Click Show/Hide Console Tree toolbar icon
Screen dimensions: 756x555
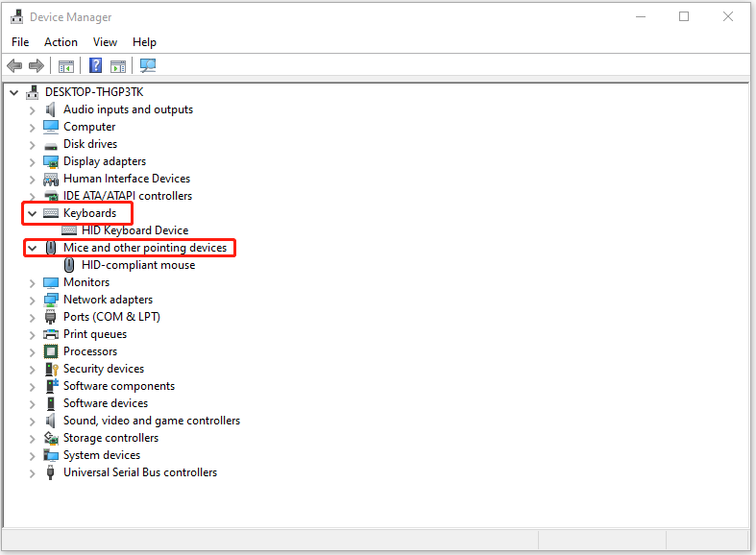(66, 66)
